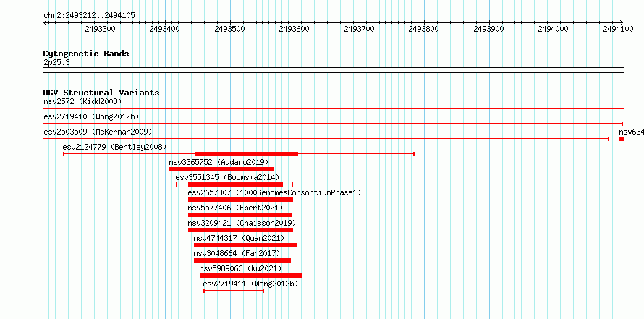
Task: Click the red bar of nsv3365752
Action: [221, 169]
